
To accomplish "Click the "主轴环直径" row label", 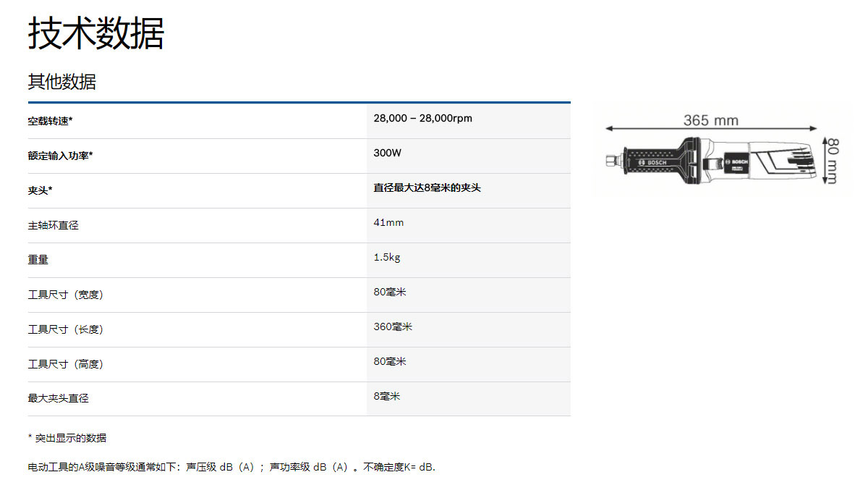I will pyautogui.click(x=54, y=226).
